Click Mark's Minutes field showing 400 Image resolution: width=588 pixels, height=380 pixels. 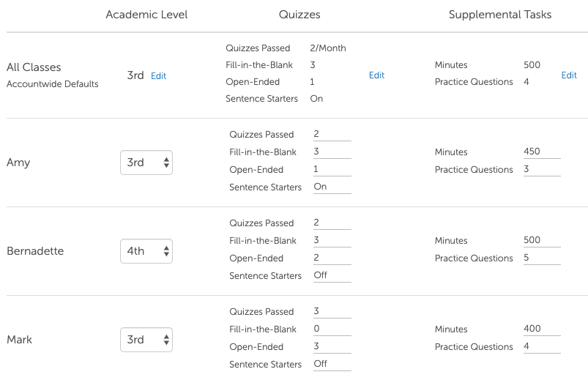tap(542, 329)
